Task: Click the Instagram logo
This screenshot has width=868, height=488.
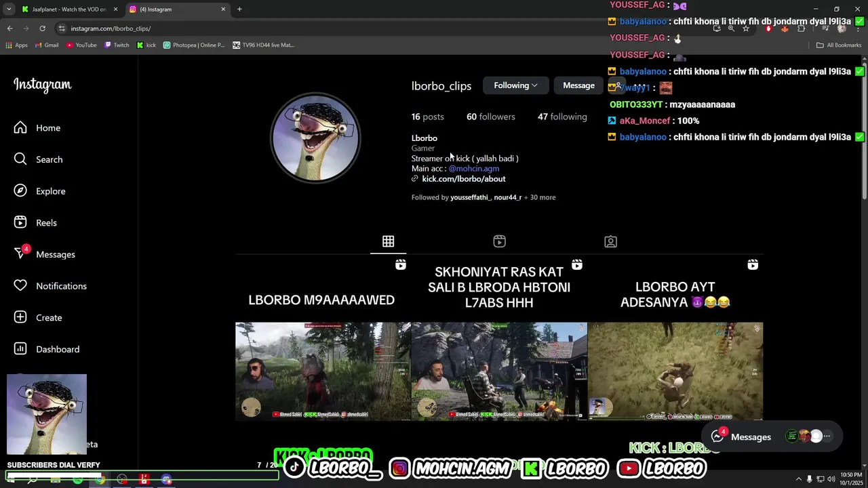Action: [x=43, y=85]
